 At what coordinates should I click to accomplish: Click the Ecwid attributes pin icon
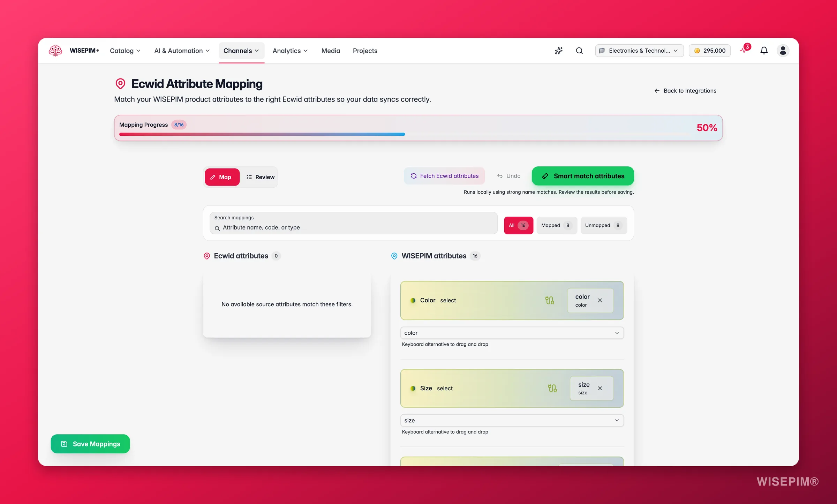(x=207, y=256)
